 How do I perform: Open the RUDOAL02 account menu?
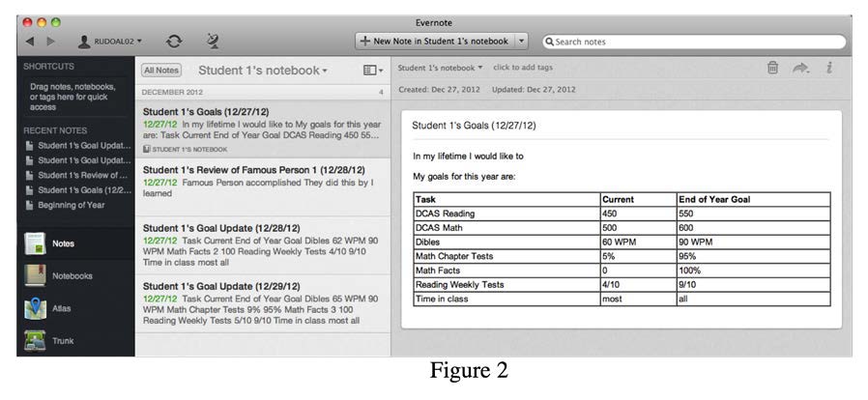[109, 42]
